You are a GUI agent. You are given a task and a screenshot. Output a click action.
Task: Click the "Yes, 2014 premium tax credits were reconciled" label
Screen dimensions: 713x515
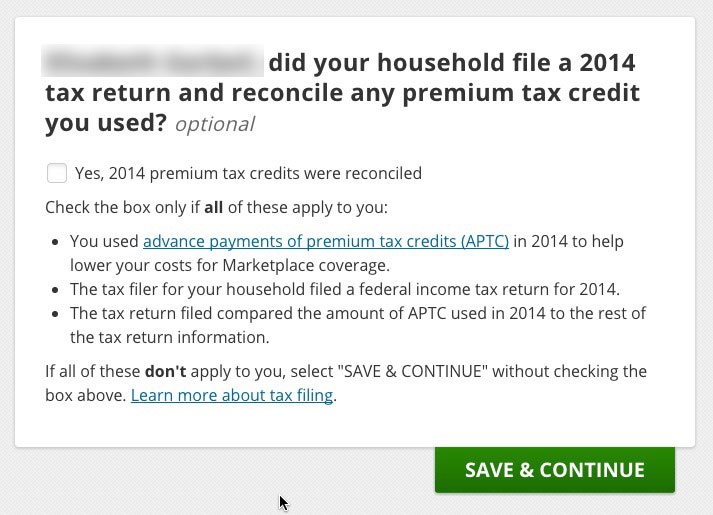click(248, 173)
